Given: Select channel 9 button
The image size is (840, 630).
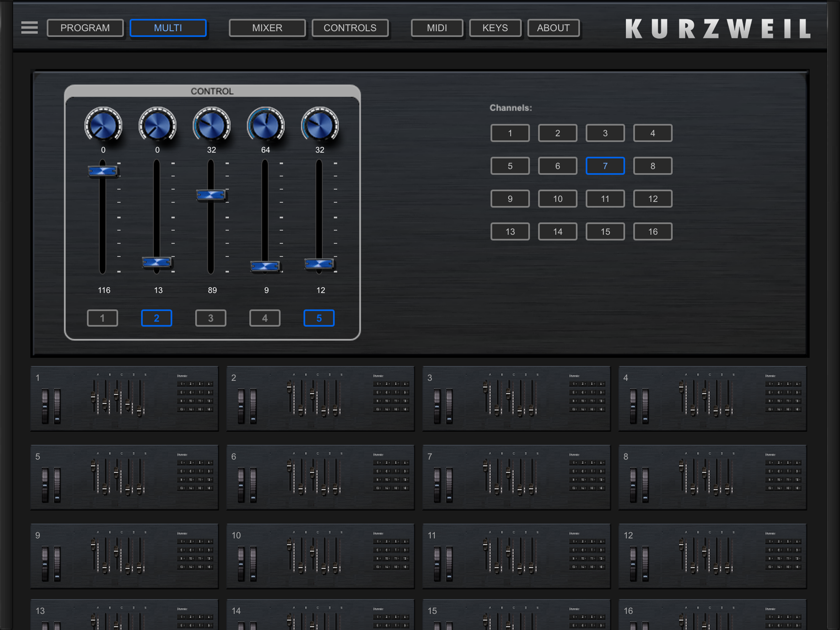Looking at the screenshot, I should [510, 199].
